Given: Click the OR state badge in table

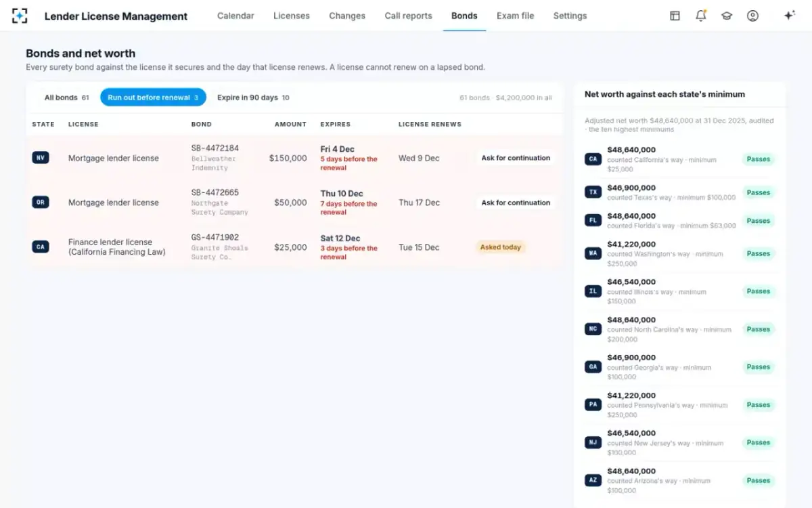Looking at the screenshot, I should (x=41, y=203).
